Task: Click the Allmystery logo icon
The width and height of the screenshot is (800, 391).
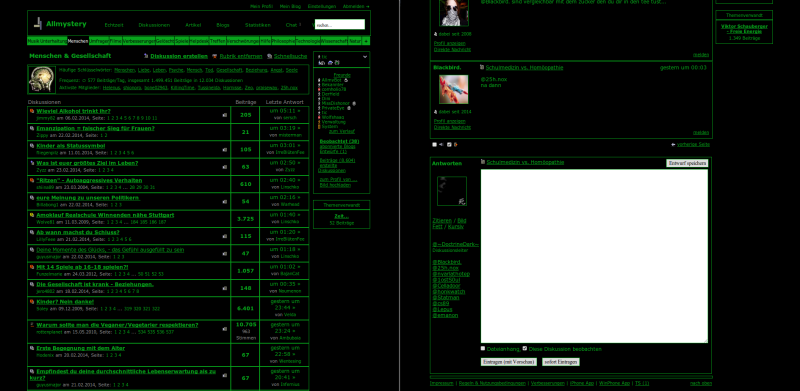Action: tap(38, 23)
